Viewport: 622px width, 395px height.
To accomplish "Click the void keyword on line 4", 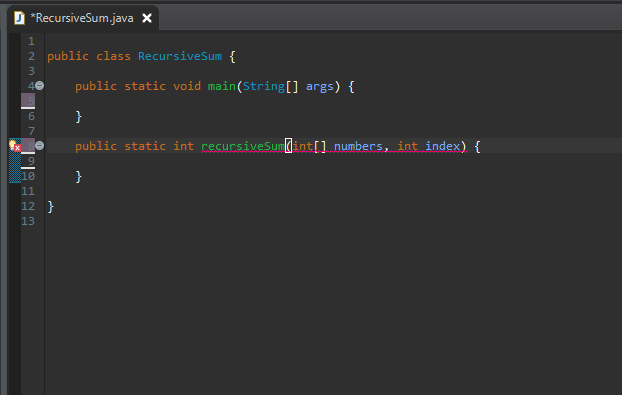I will pos(187,86).
